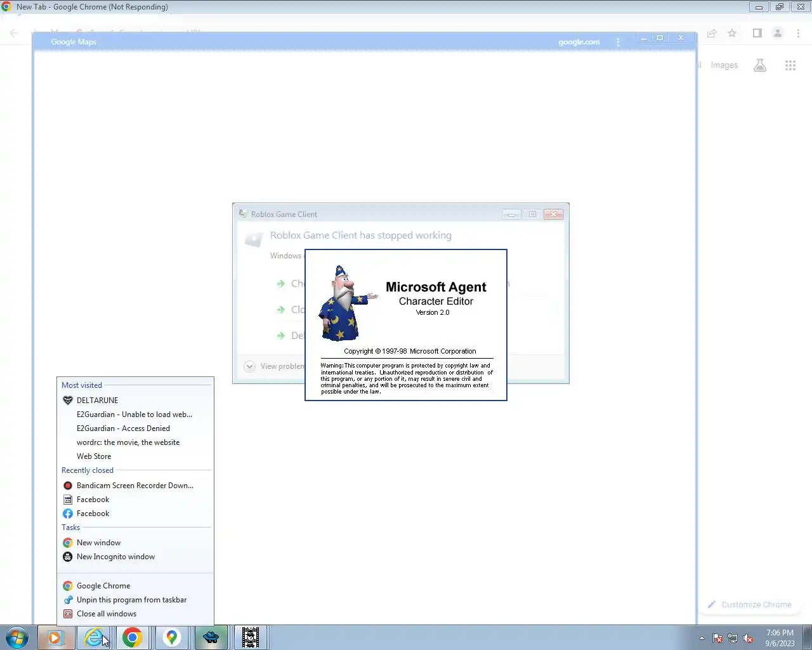Screen dimensions: 812x650
Task: Choose New Incognito window task
Action: point(135,557)
